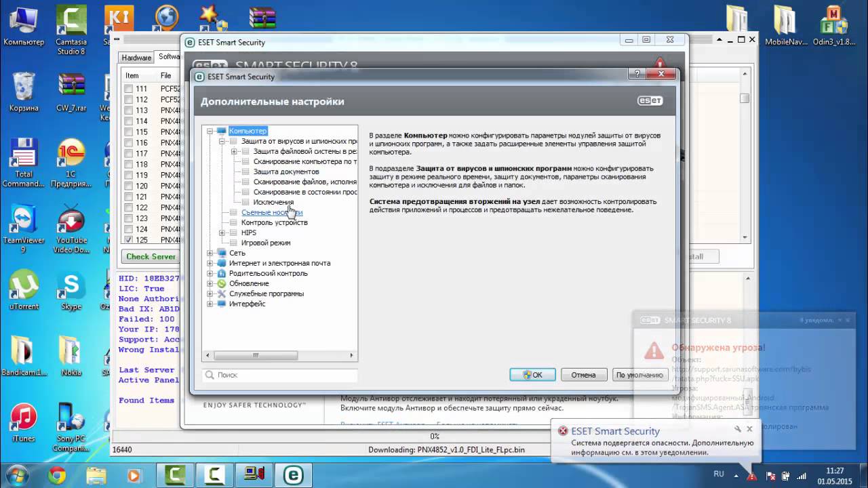The width and height of the screenshot is (868, 488).
Task: Click the Check Server button
Action: [x=151, y=256]
